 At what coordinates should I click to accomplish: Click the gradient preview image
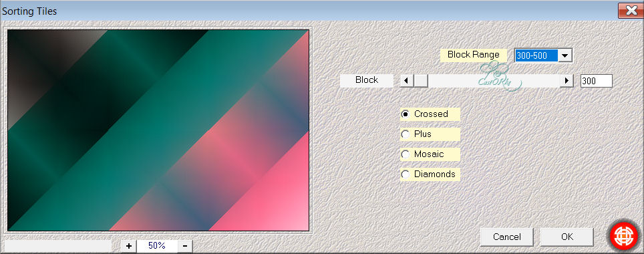pos(158,130)
